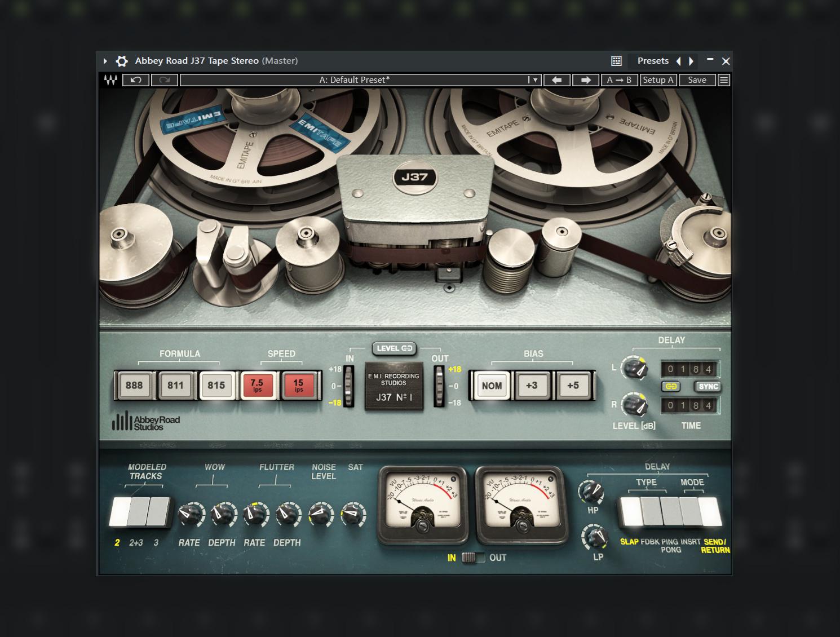Open the preset browser grid icon
The image size is (840, 637).
coord(616,61)
